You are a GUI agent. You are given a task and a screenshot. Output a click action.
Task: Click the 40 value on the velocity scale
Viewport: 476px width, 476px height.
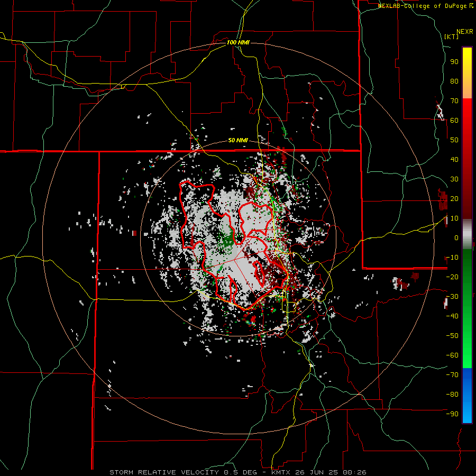coord(454,159)
